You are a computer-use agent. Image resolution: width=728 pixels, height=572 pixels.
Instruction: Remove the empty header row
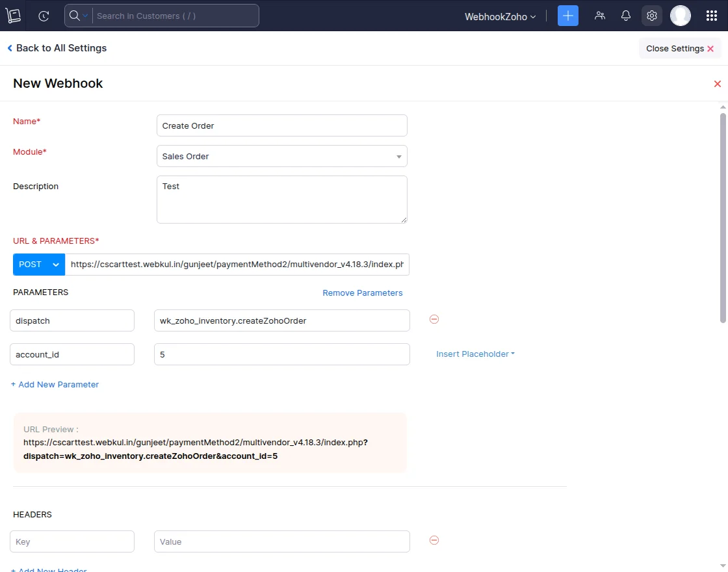(x=434, y=540)
